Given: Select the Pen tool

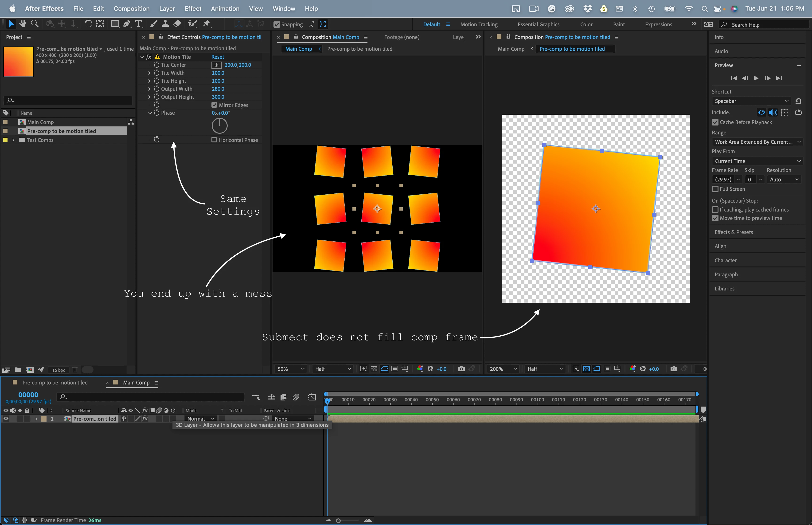Looking at the screenshot, I should [x=127, y=24].
